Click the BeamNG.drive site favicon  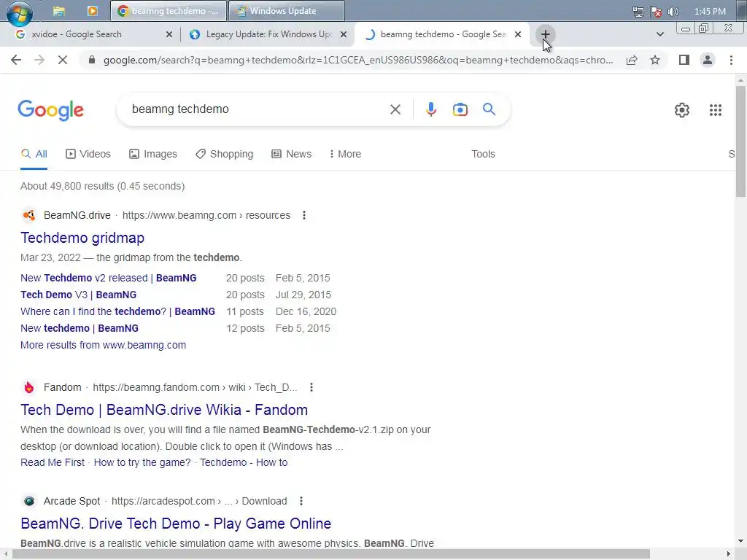(29, 215)
